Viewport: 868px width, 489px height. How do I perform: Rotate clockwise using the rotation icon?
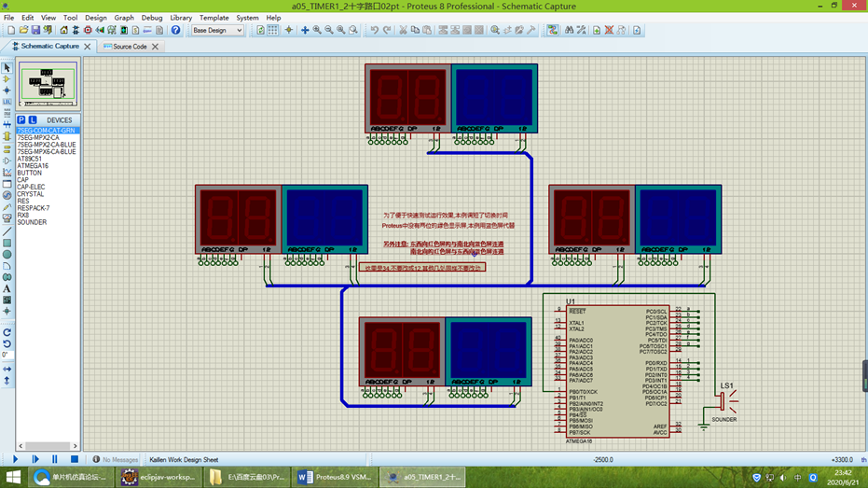[7, 332]
